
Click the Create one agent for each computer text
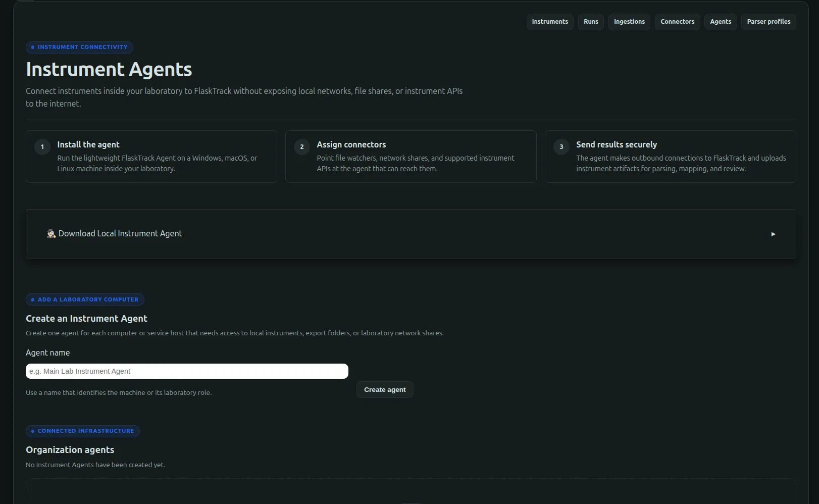pos(235,333)
